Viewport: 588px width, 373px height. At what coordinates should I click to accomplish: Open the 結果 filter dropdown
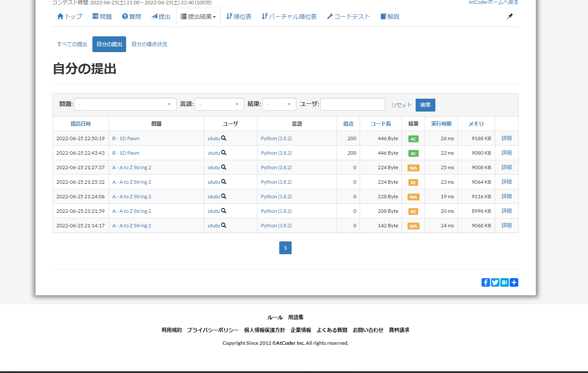click(279, 104)
